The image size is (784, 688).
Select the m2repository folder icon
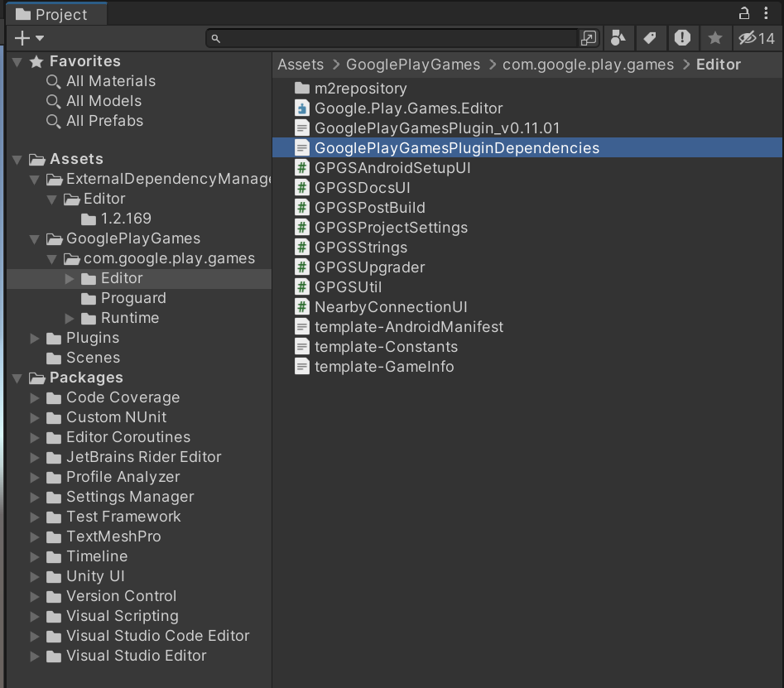[x=302, y=89]
